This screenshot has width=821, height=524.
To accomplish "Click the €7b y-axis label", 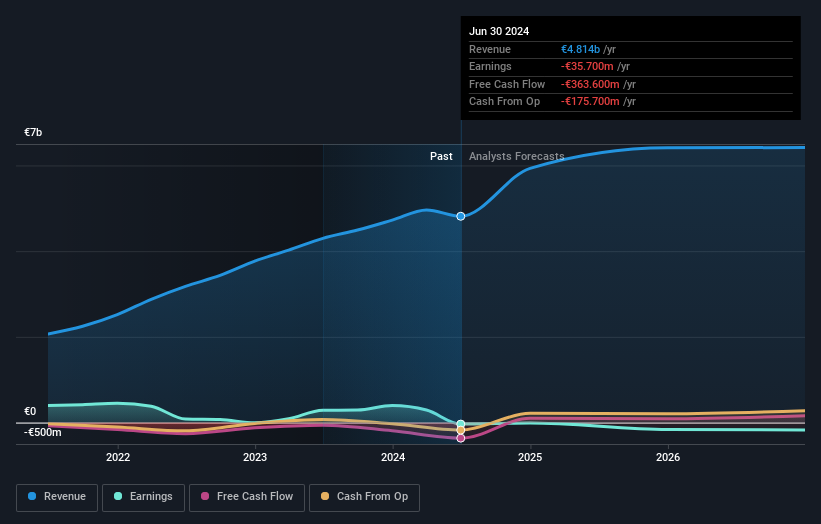I will (x=33, y=132).
